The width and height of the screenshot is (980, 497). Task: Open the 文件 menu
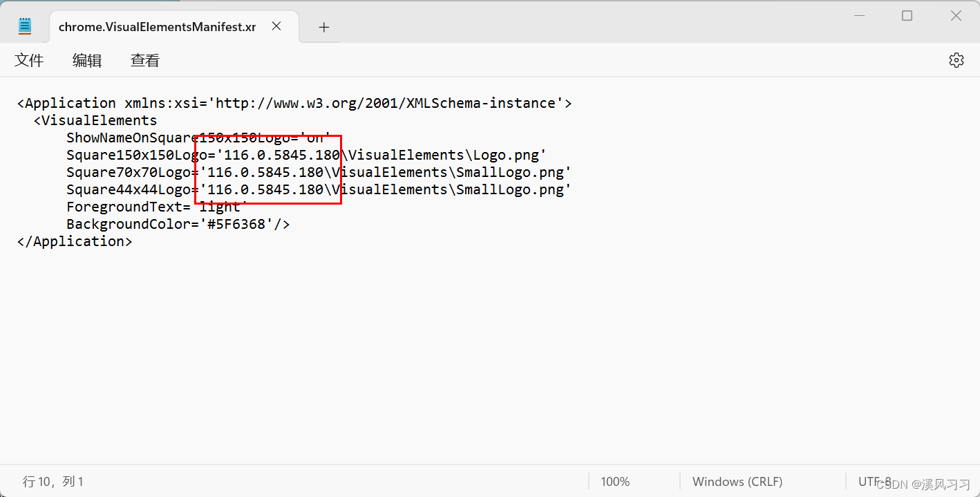coord(29,60)
